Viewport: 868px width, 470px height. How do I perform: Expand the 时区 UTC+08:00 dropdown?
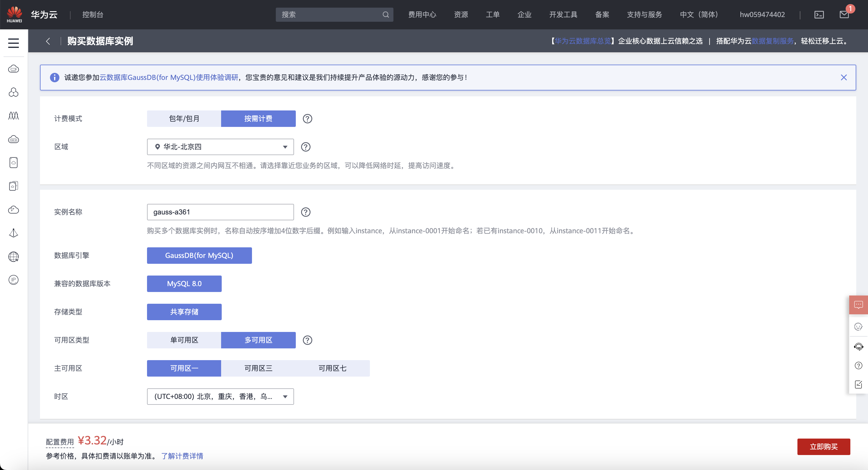point(220,397)
